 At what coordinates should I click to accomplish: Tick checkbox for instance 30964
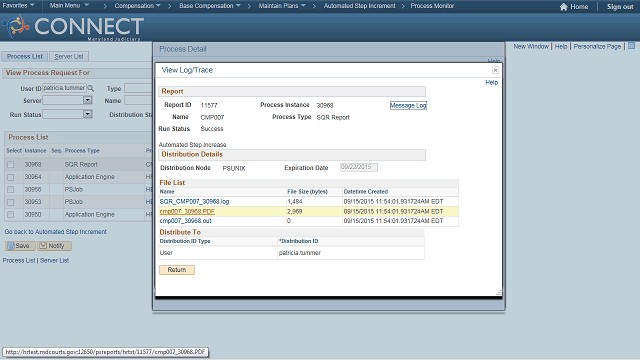[x=11, y=177]
